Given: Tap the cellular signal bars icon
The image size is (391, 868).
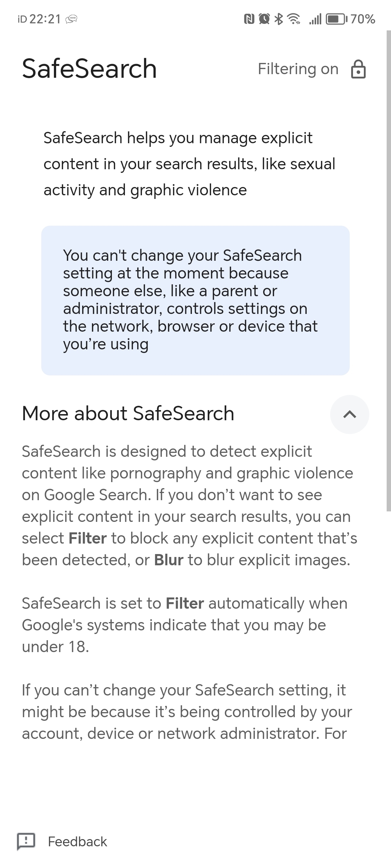Looking at the screenshot, I should (x=315, y=19).
